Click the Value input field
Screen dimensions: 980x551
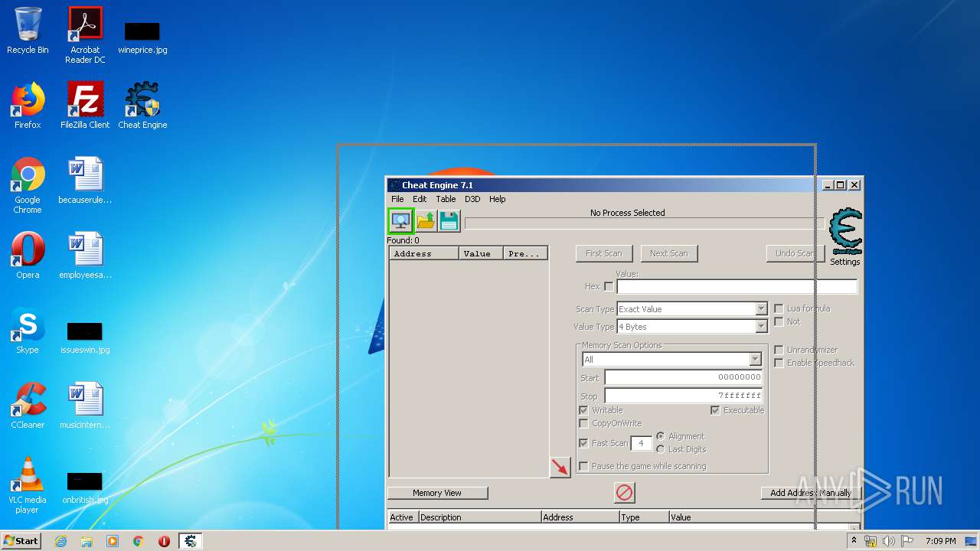pos(737,287)
